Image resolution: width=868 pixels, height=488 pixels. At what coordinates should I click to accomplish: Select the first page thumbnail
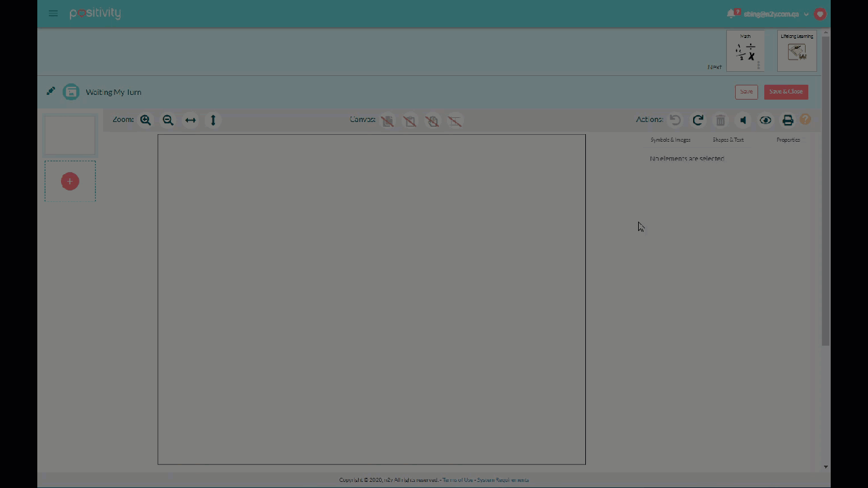pyautogui.click(x=70, y=135)
